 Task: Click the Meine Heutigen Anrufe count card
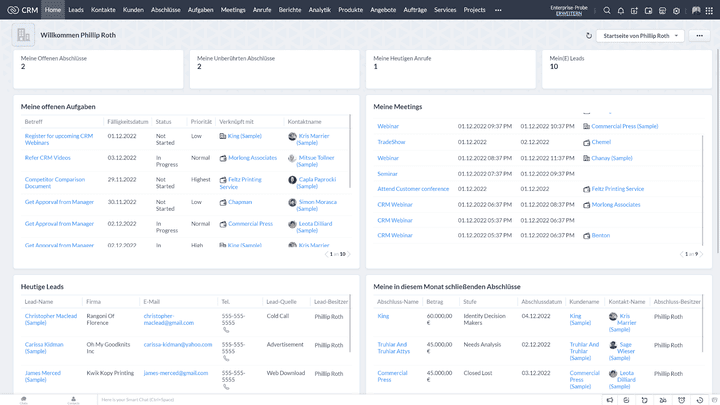(x=450, y=69)
